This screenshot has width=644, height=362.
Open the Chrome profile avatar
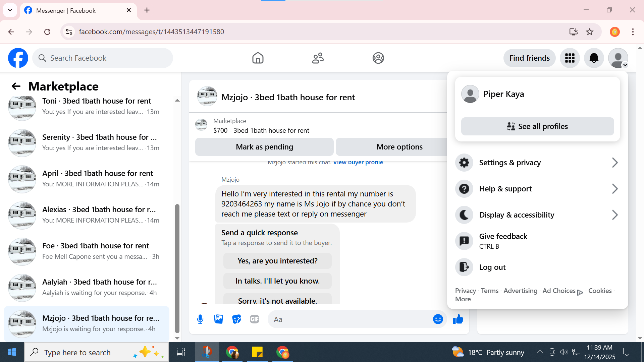coord(614,32)
